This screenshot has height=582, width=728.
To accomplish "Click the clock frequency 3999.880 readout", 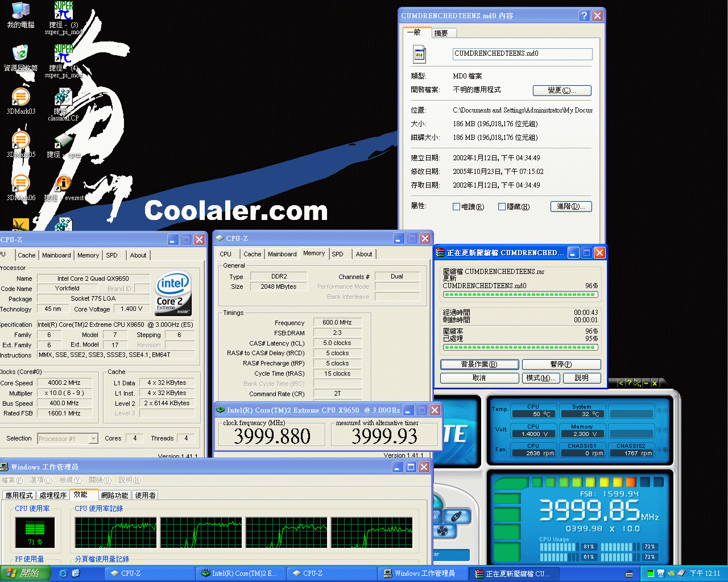I will click(x=272, y=436).
